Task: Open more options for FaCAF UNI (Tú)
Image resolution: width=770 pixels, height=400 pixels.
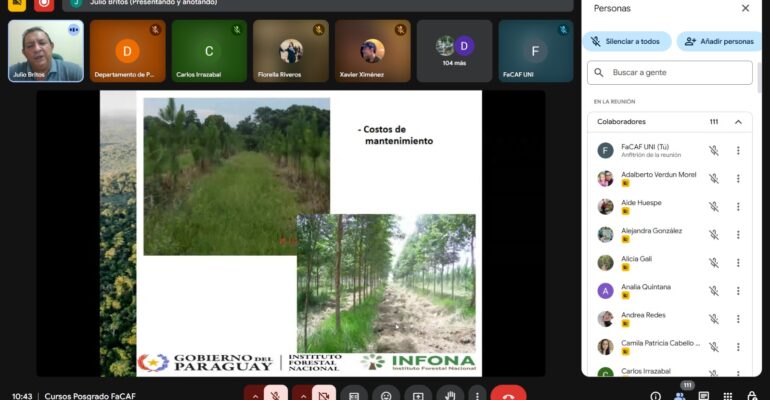Action: [738, 151]
